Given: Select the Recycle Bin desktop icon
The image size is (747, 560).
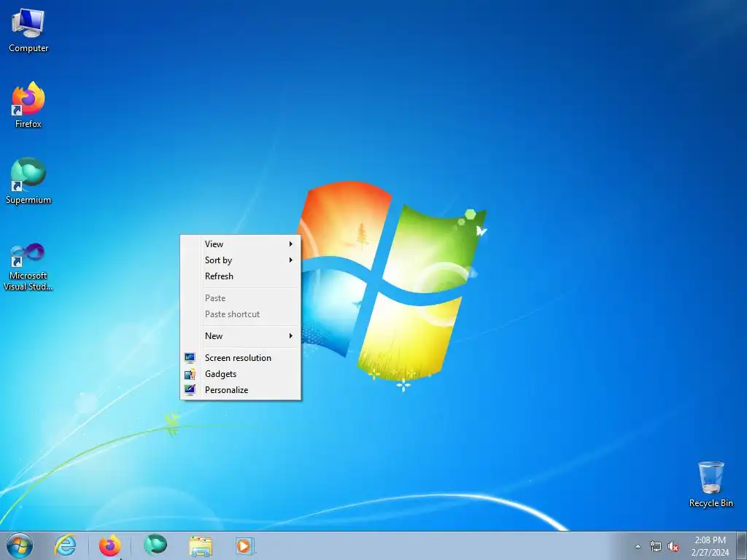Looking at the screenshot, I should [711, 484].
